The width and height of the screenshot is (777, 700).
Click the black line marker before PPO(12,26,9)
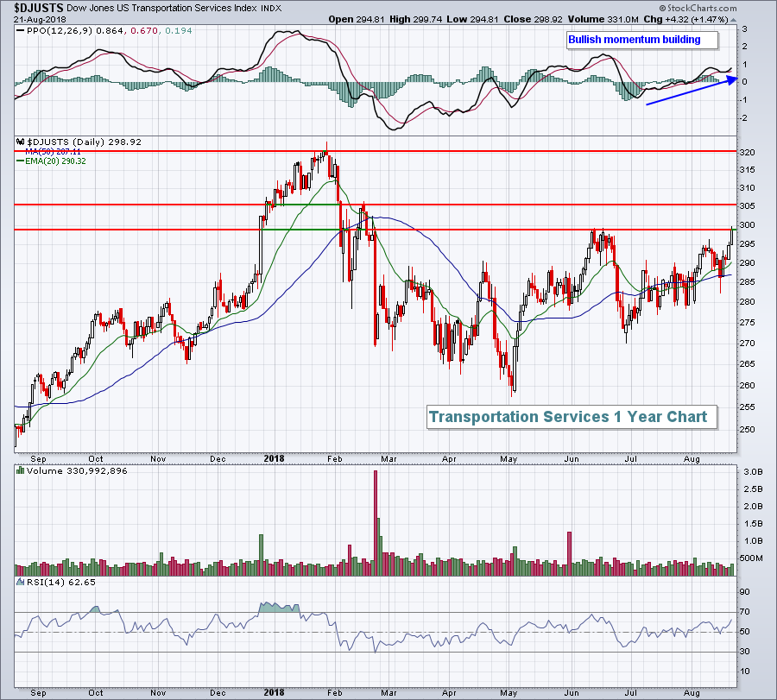[21, 31]
